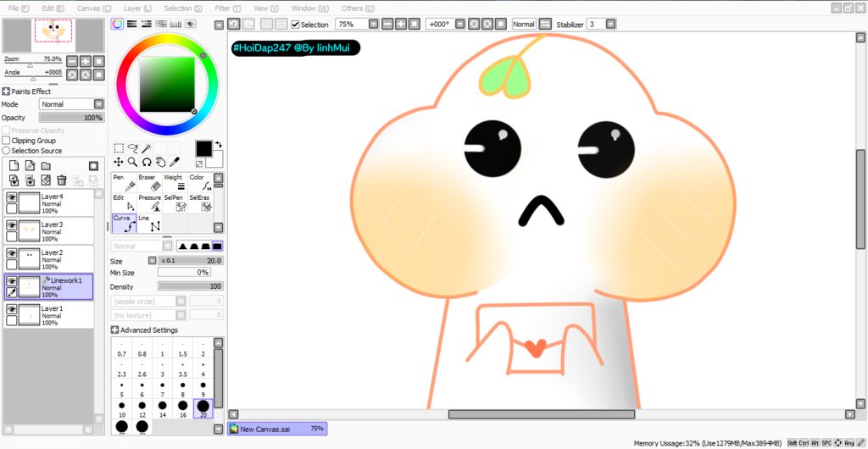The image size is (868, 449).
Task: Open the rotation angle +000° dropdown
Action: pyautogui.click(x=459, y=25)
